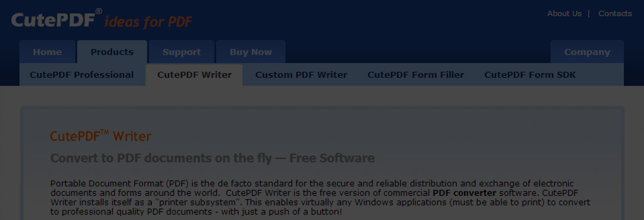
Task: Open the Support tab
Action: tap(182, 52)
